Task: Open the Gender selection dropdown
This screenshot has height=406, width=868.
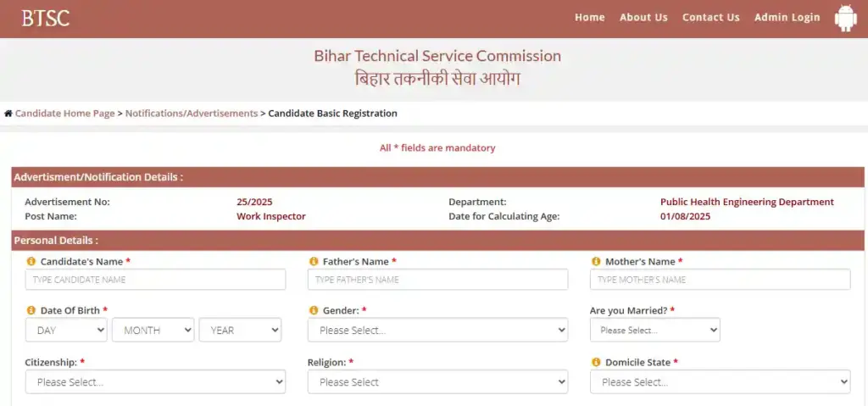Action: coord(437,331)
